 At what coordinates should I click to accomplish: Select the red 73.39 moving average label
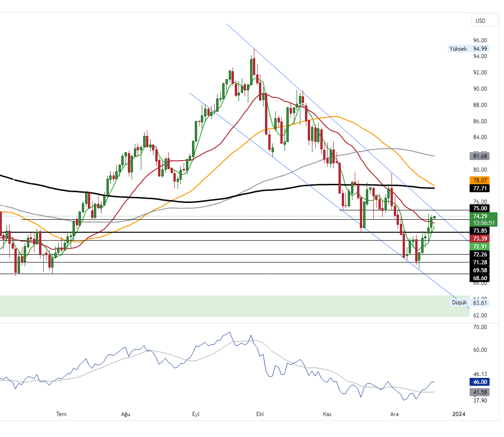(480, 238)
